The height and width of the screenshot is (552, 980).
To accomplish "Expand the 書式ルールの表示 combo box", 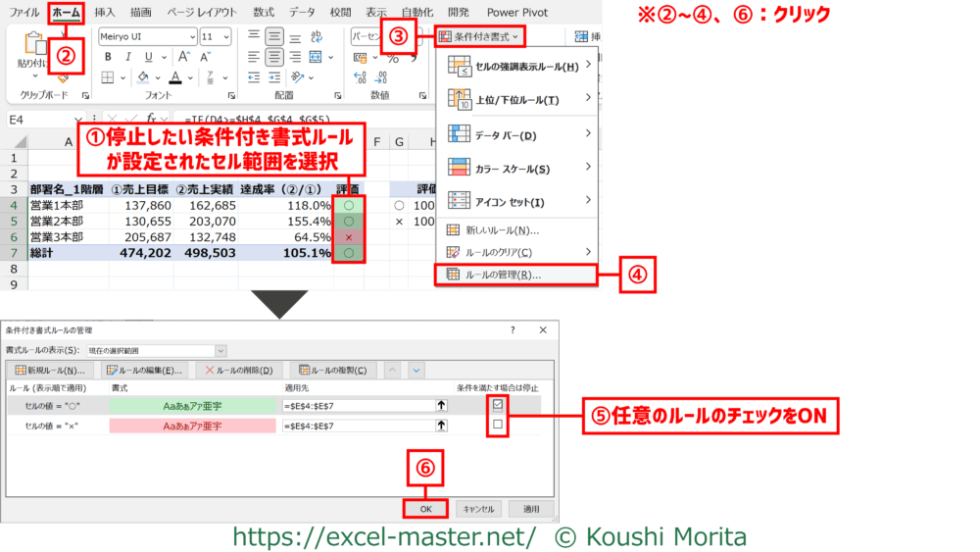I will click(220, 350).
